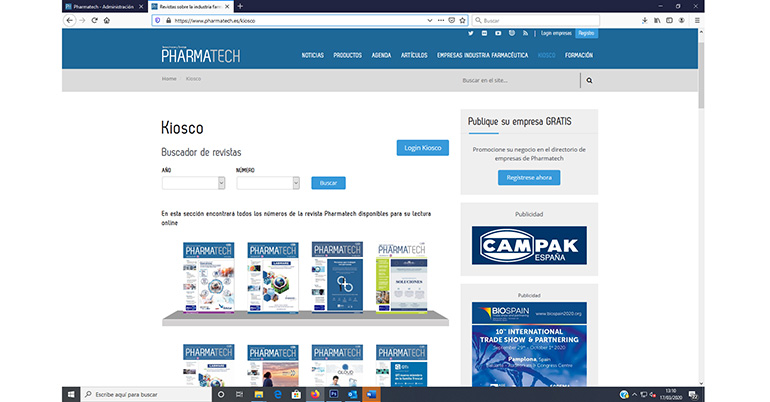Screen dimensions: 770x402
Task: Open the Windows Start menu
Action: (71, 394)
